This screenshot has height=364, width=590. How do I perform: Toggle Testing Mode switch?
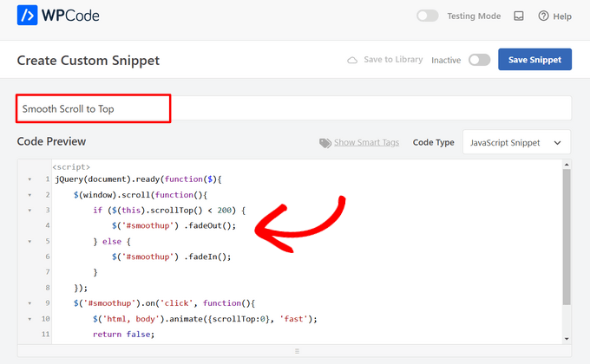427,16
